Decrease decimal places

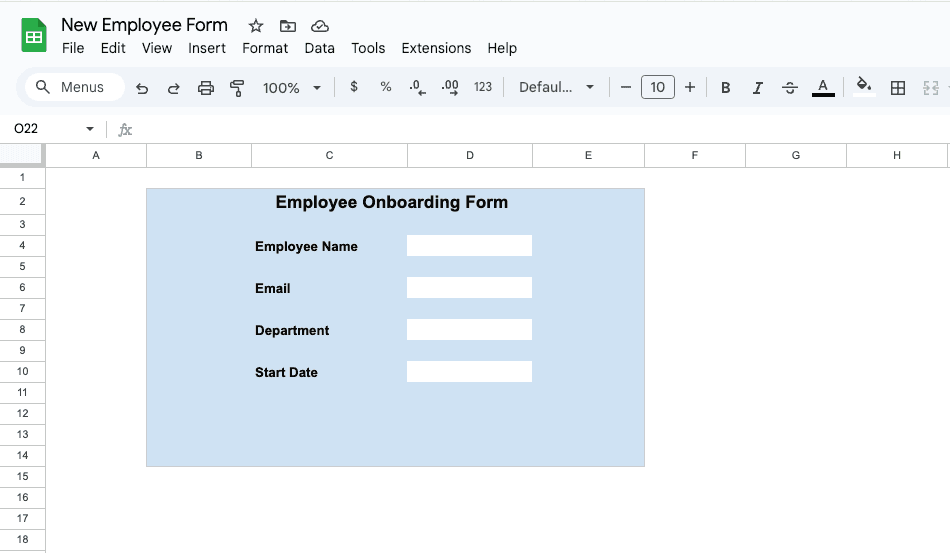417,87
